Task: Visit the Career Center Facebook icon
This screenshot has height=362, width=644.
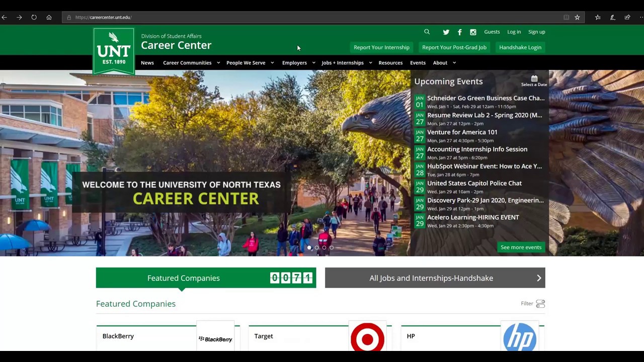Action: [x=459, y=32]
